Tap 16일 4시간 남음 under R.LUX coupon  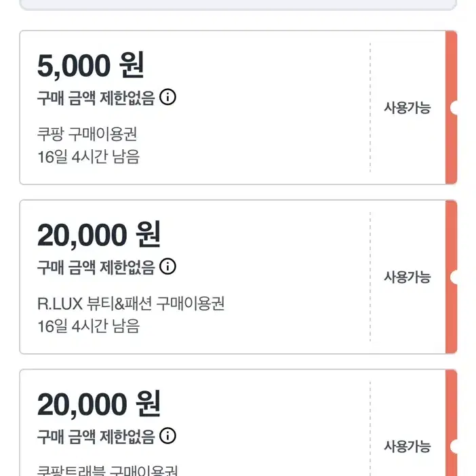(88, 325)
